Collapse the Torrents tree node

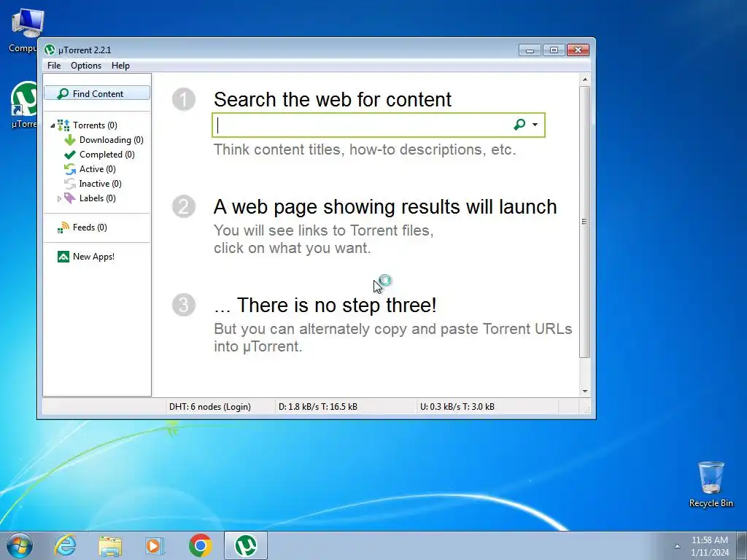pyautogui.click(x=53, y=125)
